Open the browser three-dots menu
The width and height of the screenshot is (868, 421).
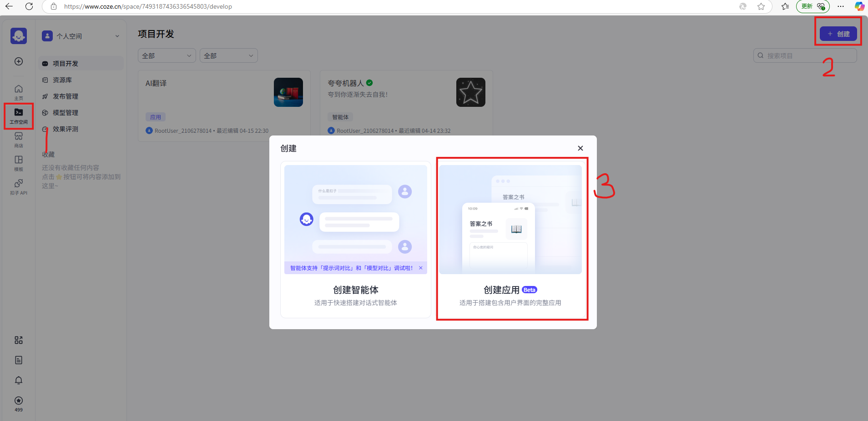841,6
